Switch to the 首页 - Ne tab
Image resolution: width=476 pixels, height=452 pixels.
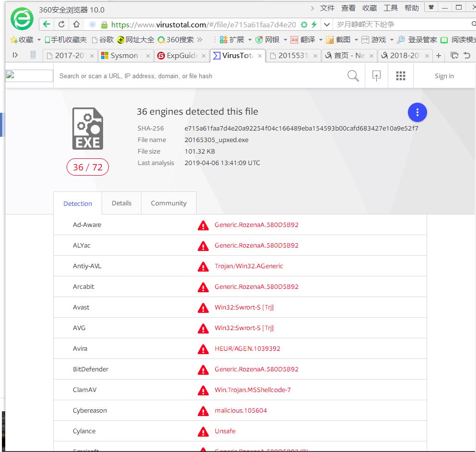click(349, 56)
